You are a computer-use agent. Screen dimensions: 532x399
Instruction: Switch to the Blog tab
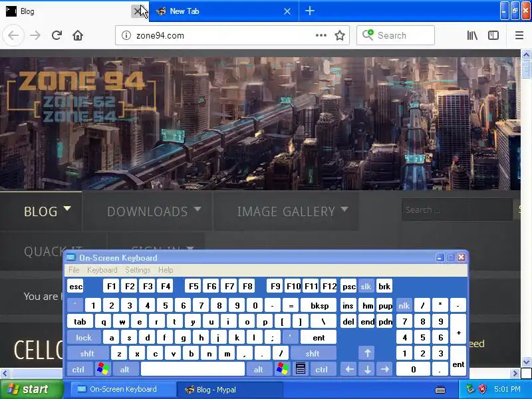pos(68,11)
